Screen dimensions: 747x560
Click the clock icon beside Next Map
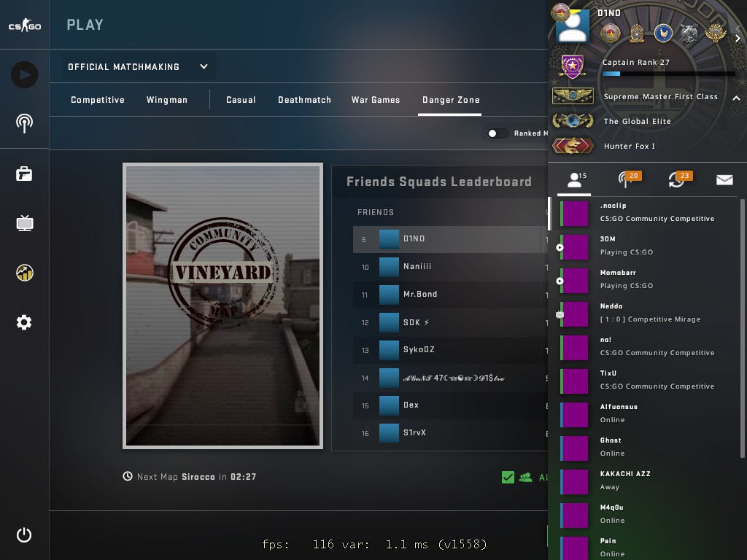[128, 476]
